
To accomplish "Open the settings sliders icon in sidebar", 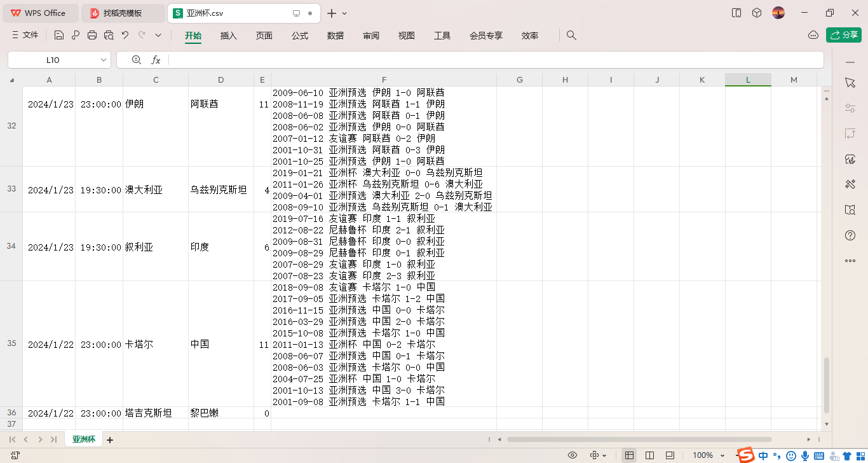I will (x=850, y=108).
